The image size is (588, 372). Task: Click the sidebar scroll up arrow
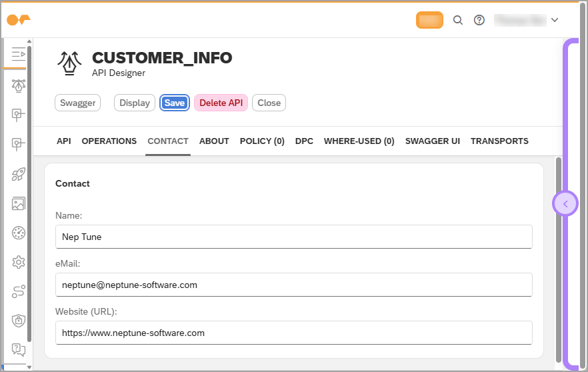29,41
